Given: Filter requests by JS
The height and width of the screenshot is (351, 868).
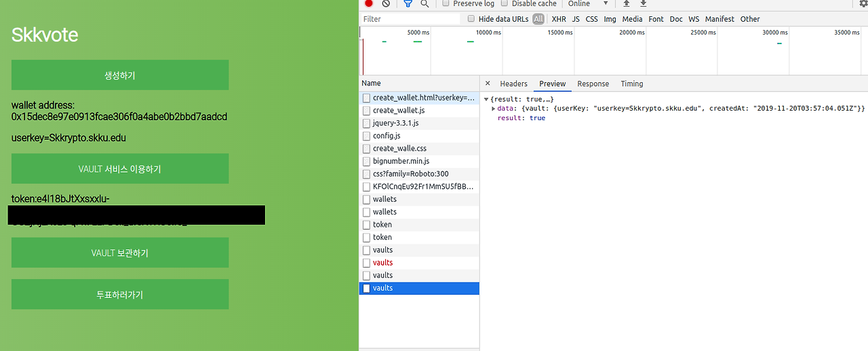Looking at the screenshot, I should (x=576, y=19).
